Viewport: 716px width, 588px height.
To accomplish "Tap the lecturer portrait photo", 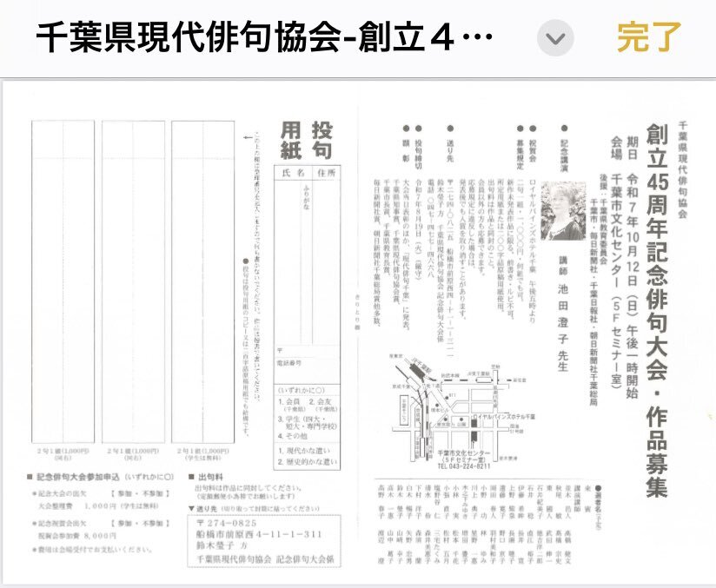I will pos(563,211).
